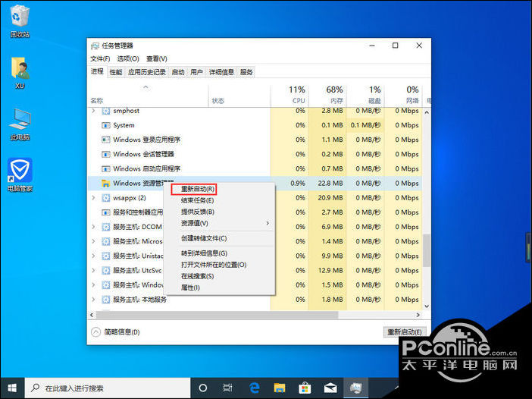Image resolution: width=532 pixels, height=399 pixels.
Task: Open the Mail app on the taskbar
Action: 330,388
